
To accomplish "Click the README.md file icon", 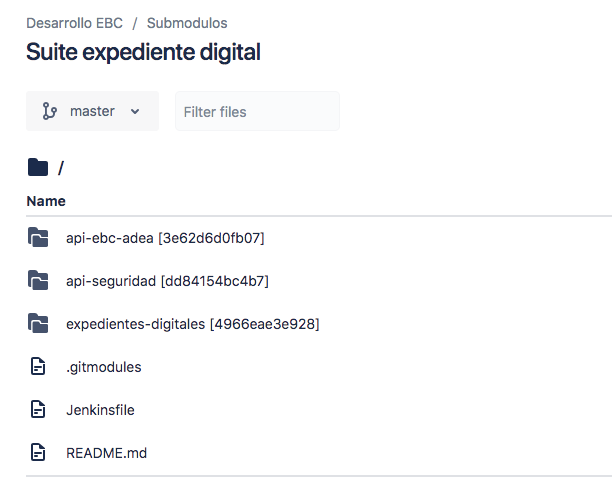I will pyautogui.click(x=38, y=452).
